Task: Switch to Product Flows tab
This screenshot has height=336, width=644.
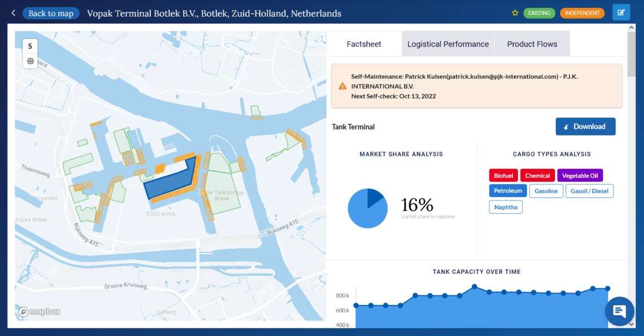Action: click(532, 44)
